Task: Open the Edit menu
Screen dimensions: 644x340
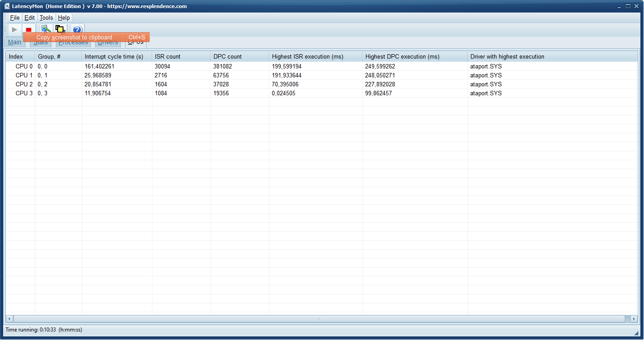Action: tap(29, 18)
